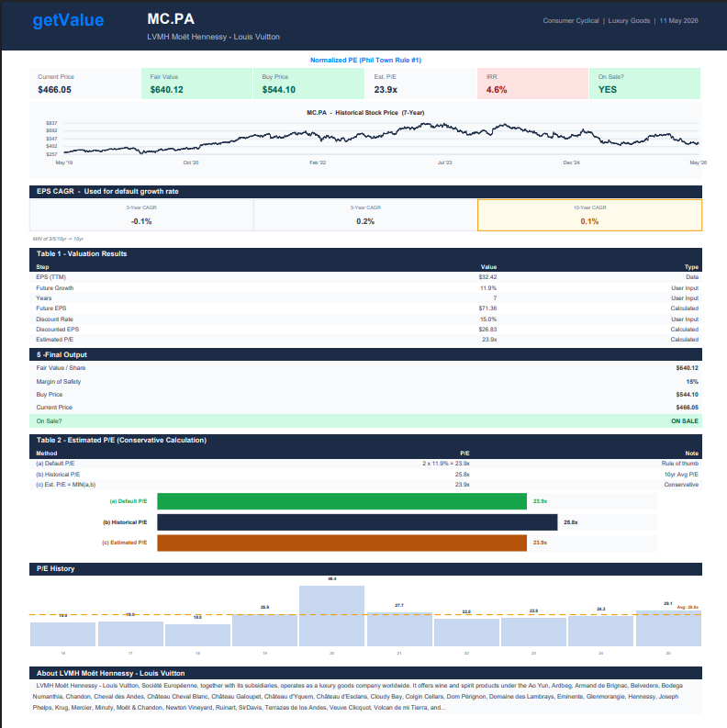Click the Discount Rate value 15.0%

(488, 319)
